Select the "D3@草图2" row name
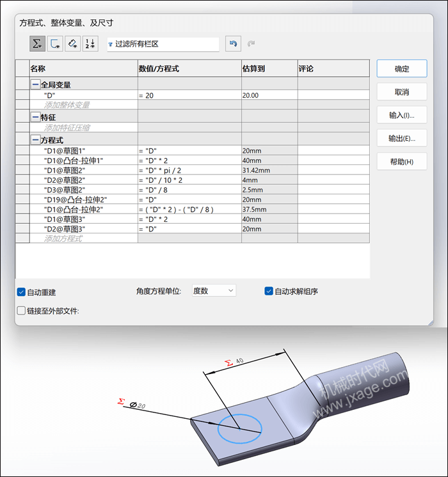The image size is (448, 477). [84, 190]
